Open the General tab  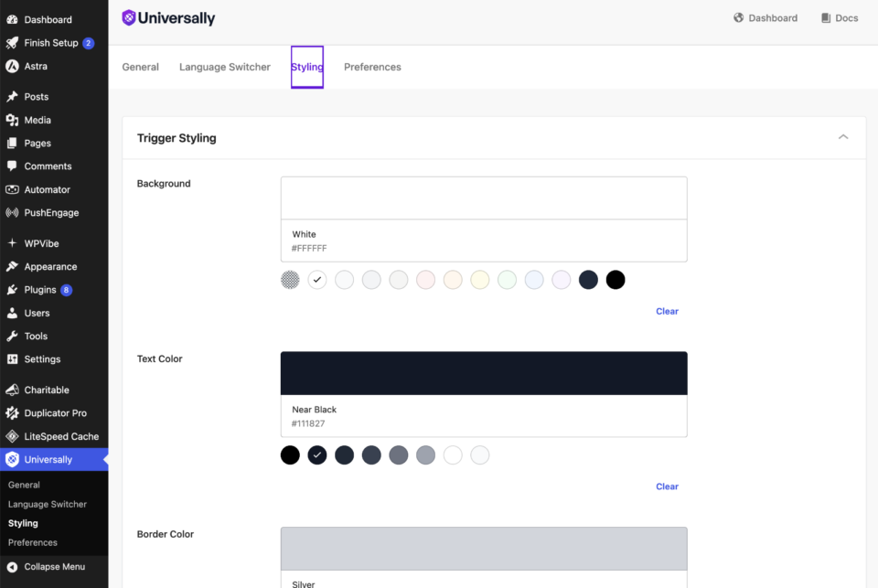(141, 67)
